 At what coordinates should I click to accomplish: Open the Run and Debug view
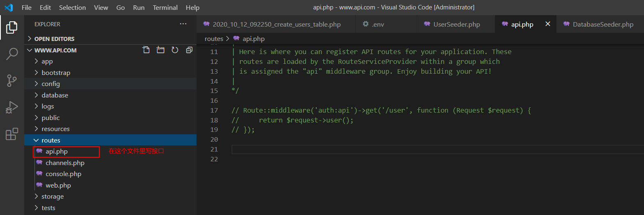[x=12, y=107]
